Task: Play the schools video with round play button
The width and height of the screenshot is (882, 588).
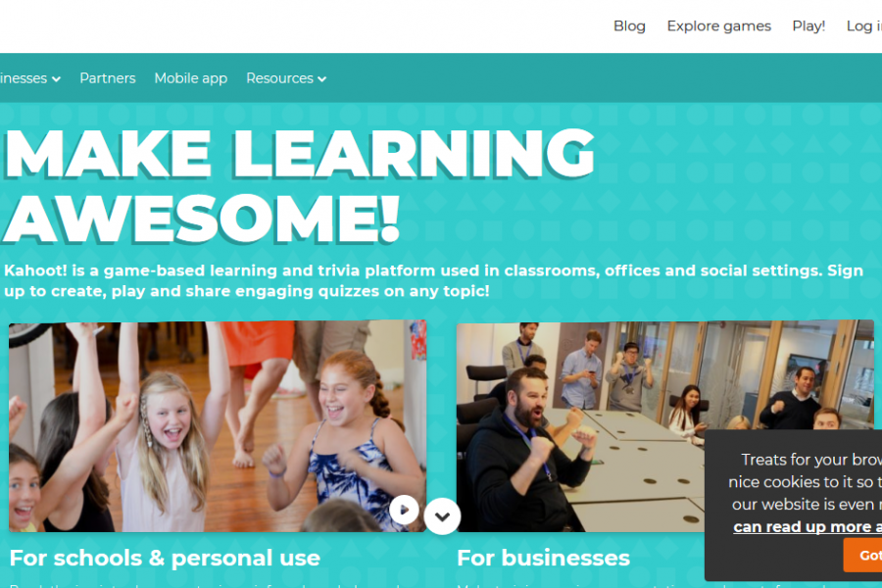Action: [x=404, y=510]
